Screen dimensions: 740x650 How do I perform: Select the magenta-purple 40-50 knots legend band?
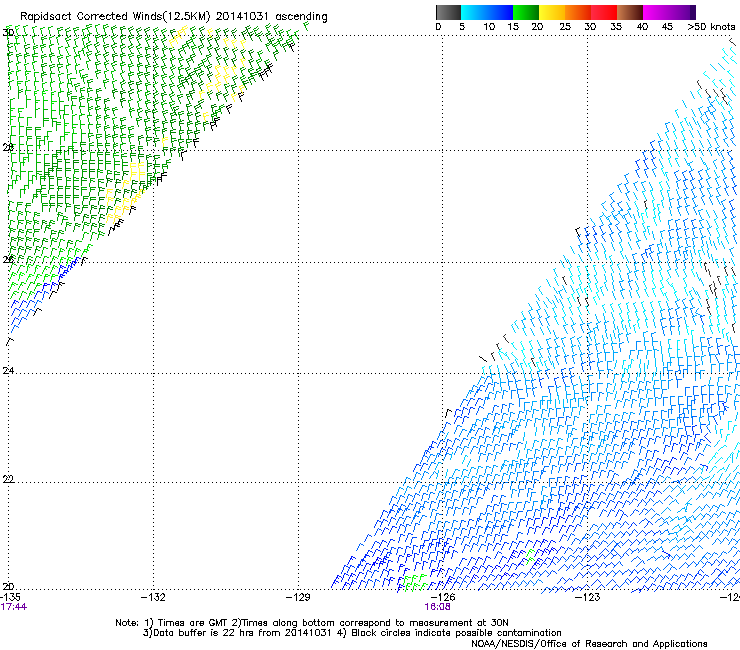click(x=669, y=12)
